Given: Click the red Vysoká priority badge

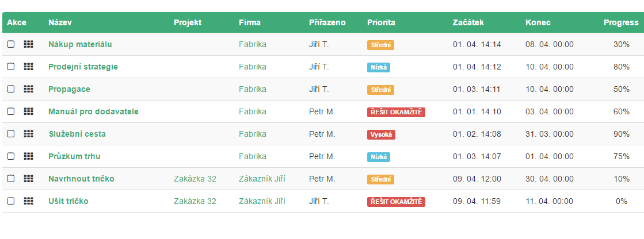Looking at the screenshot, I should click(381, 134).
